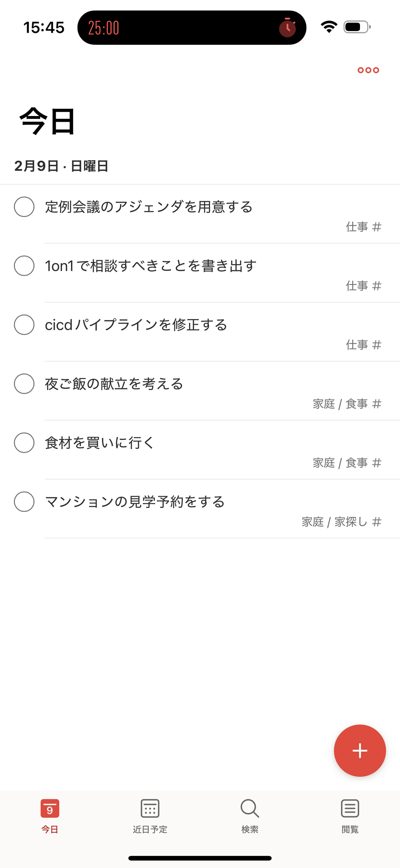Open the three-dot more options menu
The height and width of the screenshot is (868, 400).
point(368,70)
